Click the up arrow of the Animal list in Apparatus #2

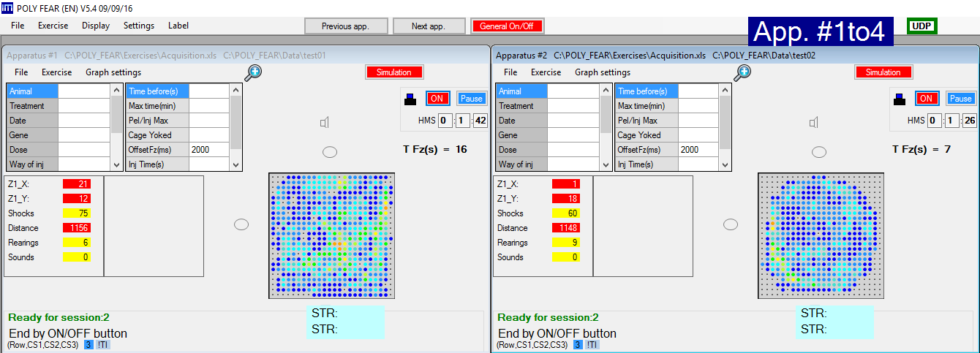(x=606, y=90)
